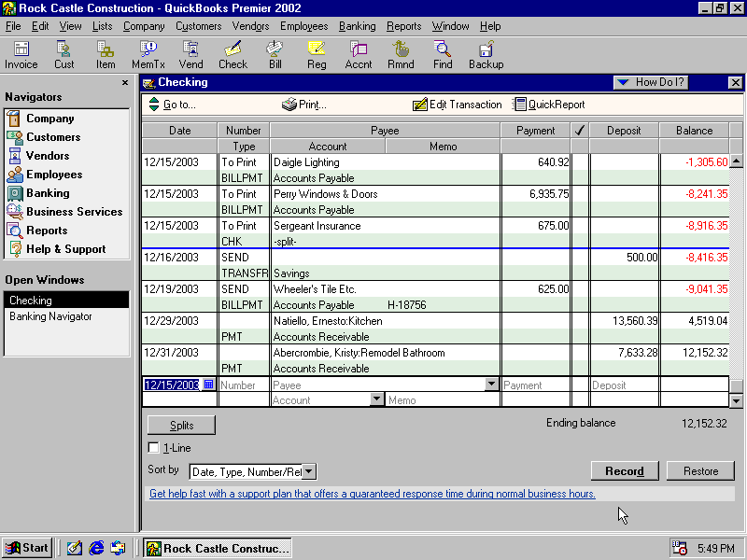Expand the Payee dropdown in the new entry
This screenshot has height=560, width=747.
pos(491,384)
